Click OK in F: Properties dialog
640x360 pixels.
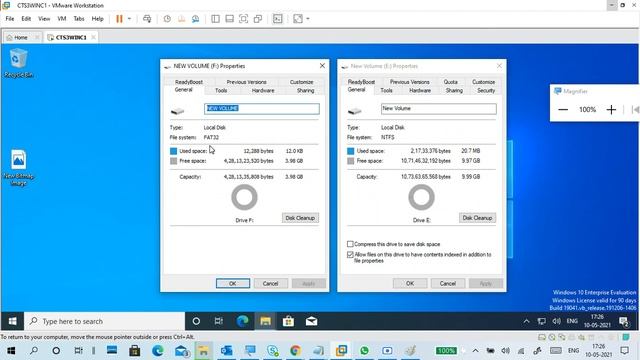coord(233,283)
